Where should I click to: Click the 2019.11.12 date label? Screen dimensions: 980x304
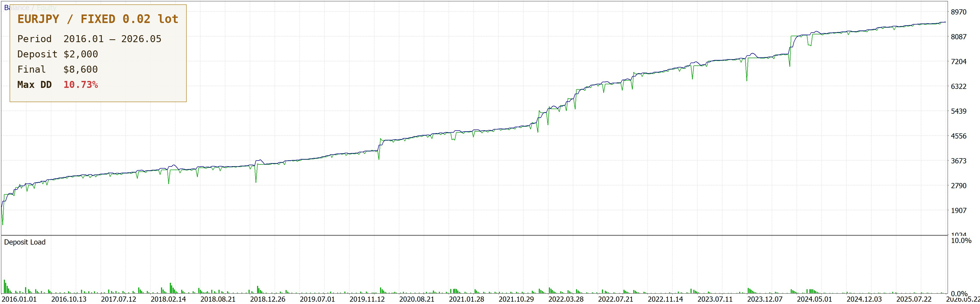[x=367, y=299]
